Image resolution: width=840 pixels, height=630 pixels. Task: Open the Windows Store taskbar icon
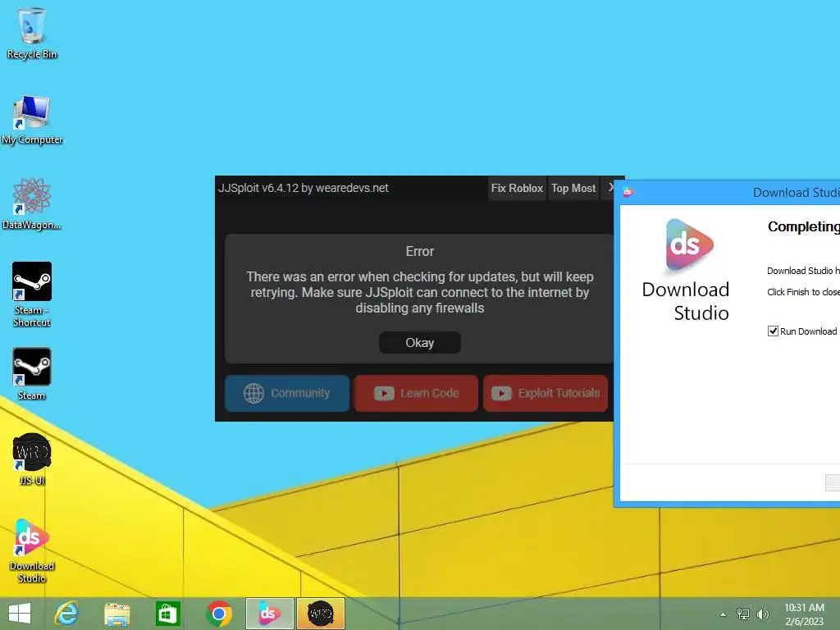pos(167,614)
